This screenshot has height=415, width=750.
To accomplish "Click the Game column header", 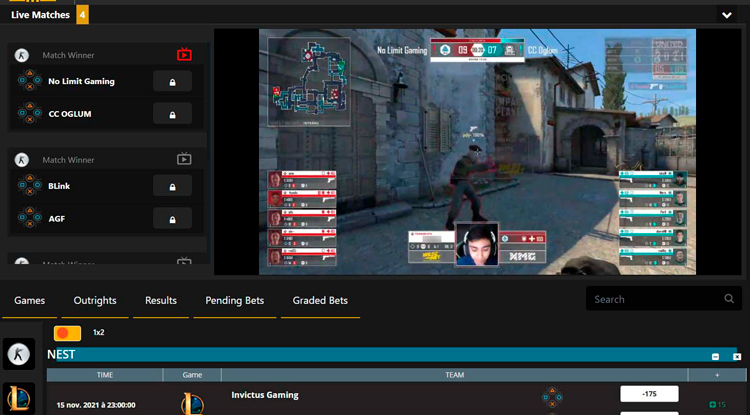I will (x=192, y=375).
